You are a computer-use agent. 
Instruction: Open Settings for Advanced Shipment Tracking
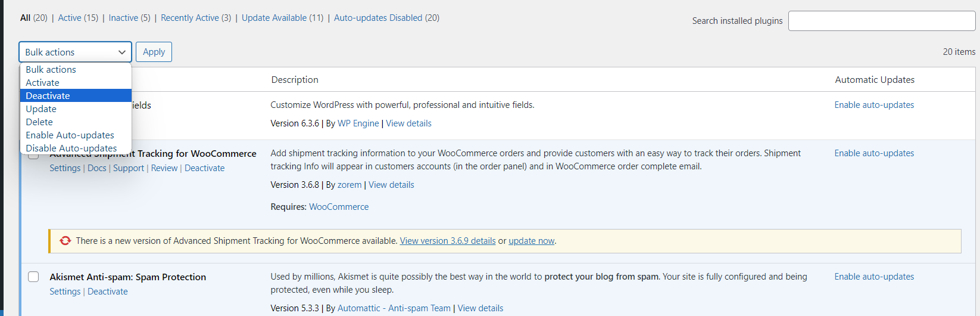click(x=65, y=168)
